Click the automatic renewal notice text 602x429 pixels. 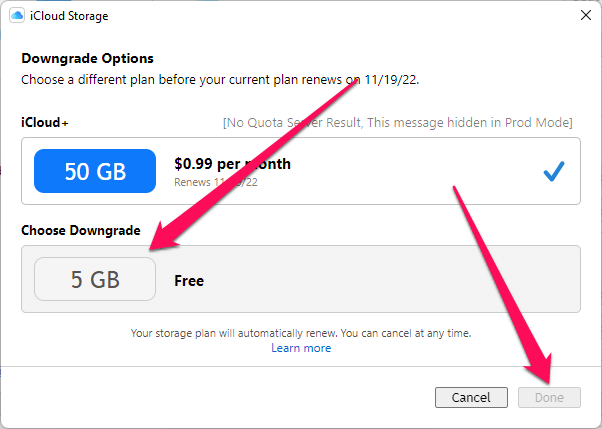301,333
